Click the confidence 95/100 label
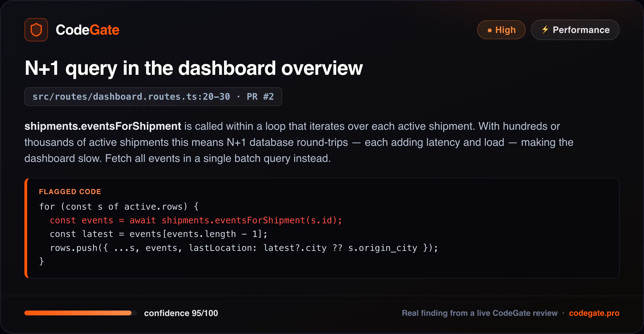This screenshot has height=334, width=644. pyautogui.click(x=181, y=313)
